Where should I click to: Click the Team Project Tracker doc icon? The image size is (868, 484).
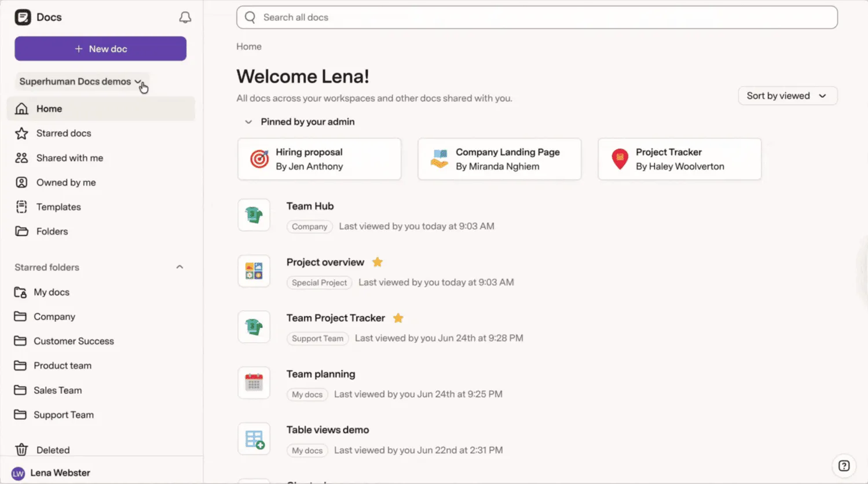click(x=254, y=327)
